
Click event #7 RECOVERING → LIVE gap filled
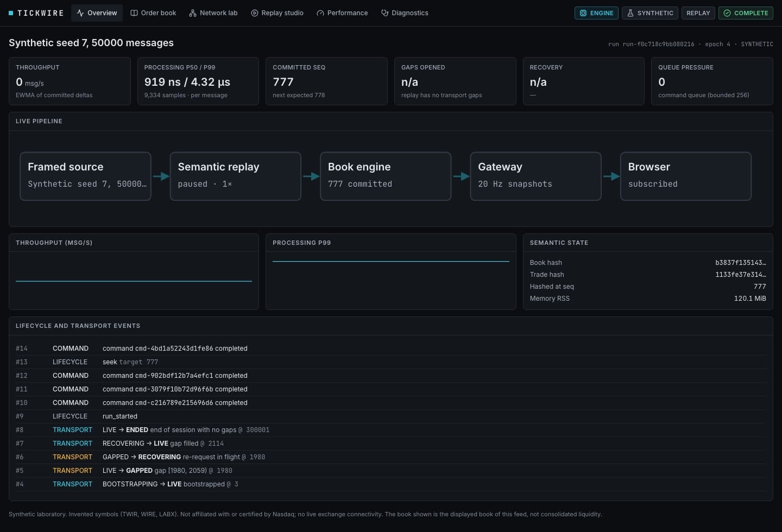[x=390, y=444]
